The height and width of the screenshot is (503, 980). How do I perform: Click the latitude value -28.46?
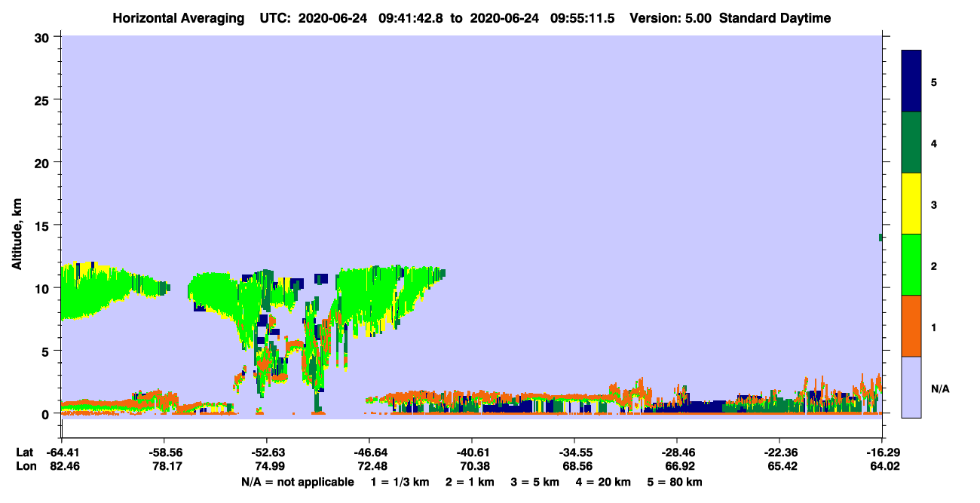coord(677,452)
